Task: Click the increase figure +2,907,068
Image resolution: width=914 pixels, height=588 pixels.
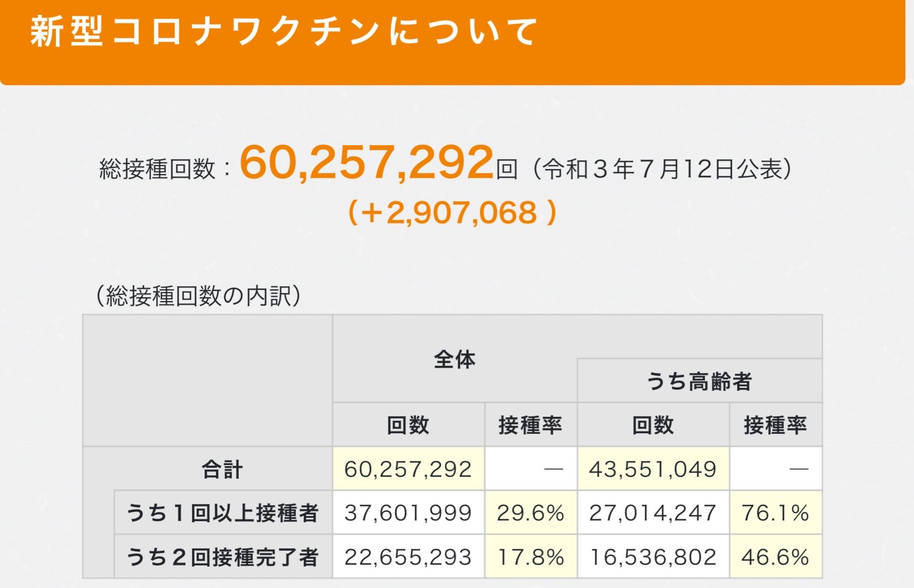Action: pos(452,213)
